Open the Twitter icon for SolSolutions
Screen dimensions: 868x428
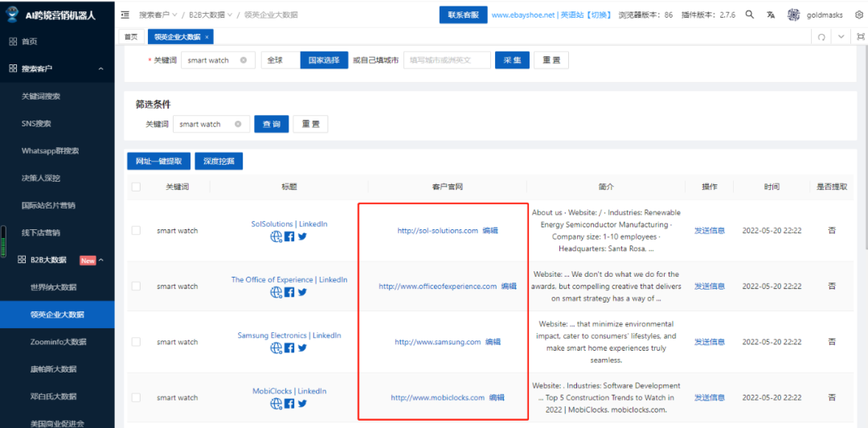(302, 237)
